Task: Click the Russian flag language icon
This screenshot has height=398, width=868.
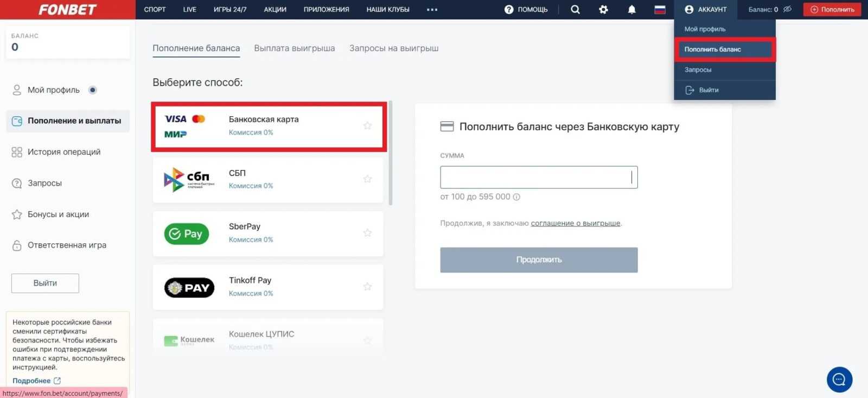Action: click(x=660, y=9)
